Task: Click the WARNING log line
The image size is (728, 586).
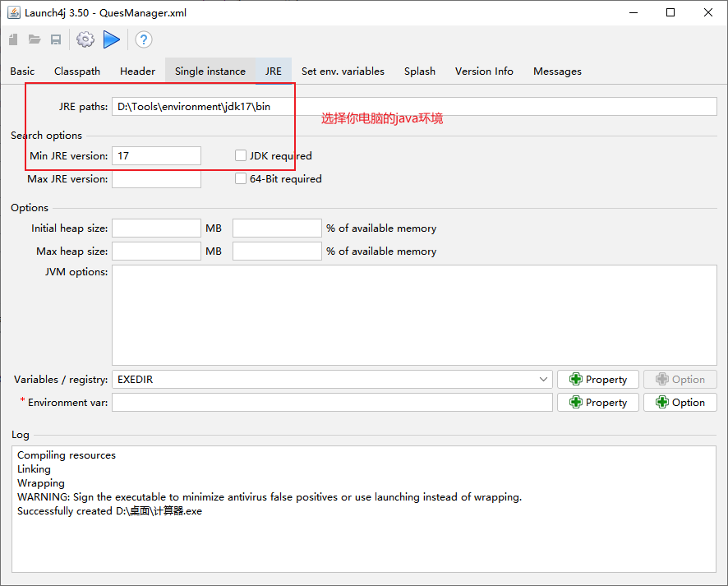Action: tap(270, 497)
